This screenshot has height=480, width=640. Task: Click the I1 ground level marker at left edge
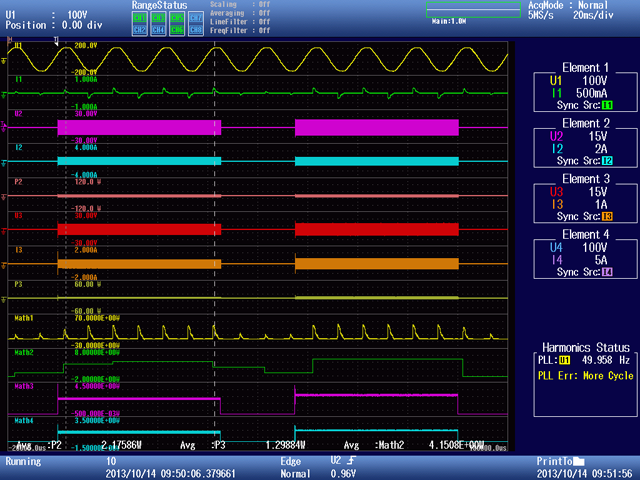(x=4, y=95)
